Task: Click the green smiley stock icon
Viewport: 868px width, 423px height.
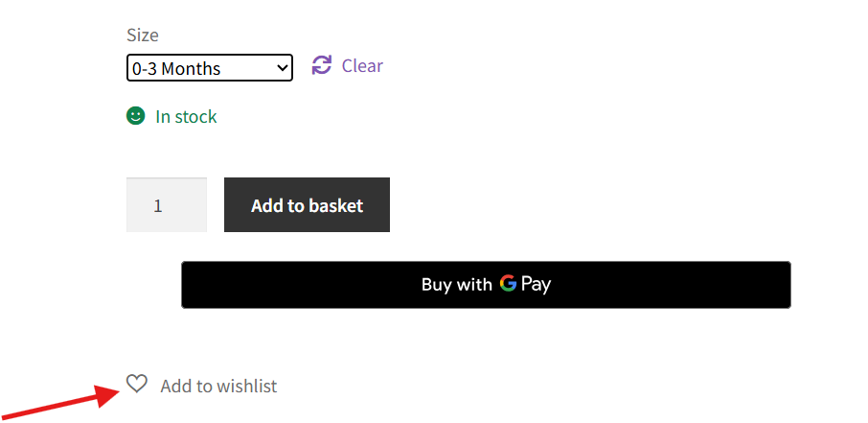Action: pyautogui.click(x=135, y=116)
